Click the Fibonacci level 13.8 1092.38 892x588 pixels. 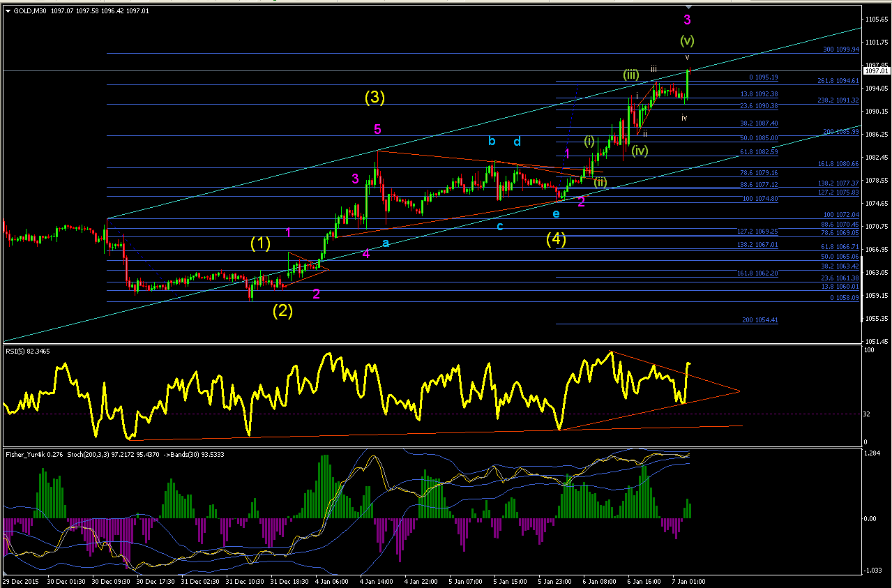[x=759, y=93]
